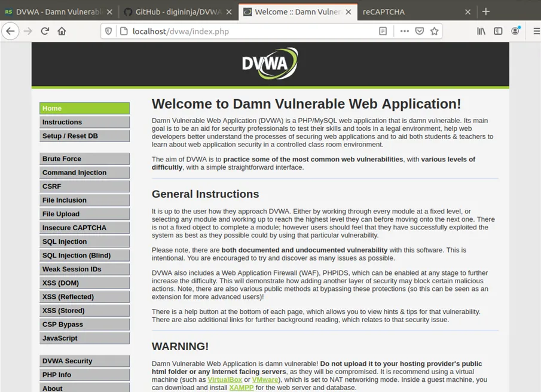The image size is (541, 392).
Task: Click the forward navigation arrow
Action: tap(28, 32)
